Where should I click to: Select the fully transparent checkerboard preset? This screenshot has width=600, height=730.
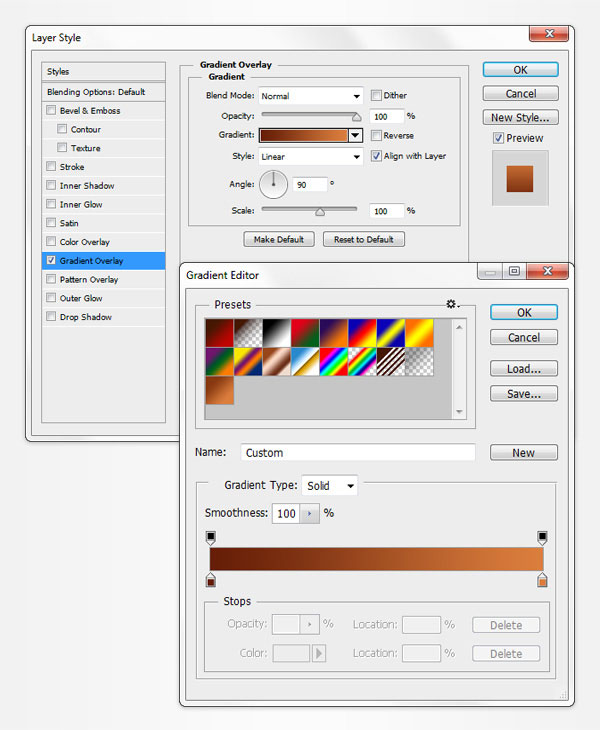tap(419, 362)
